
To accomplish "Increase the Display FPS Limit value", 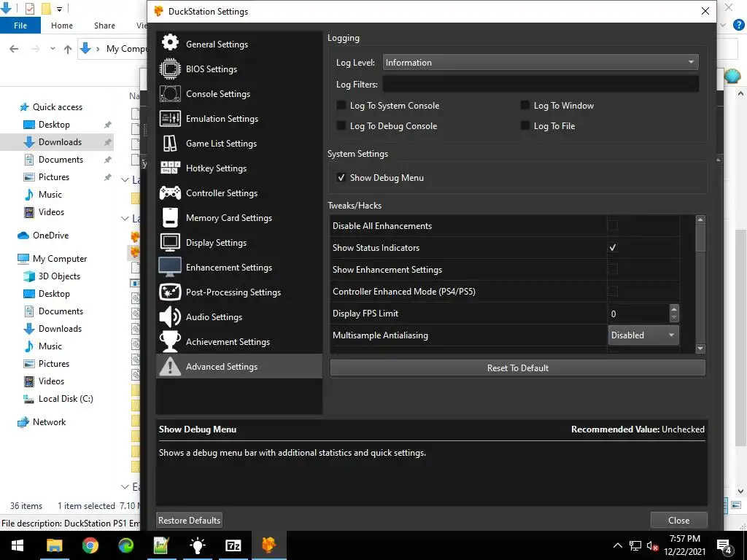I will (x=674, y=308).
